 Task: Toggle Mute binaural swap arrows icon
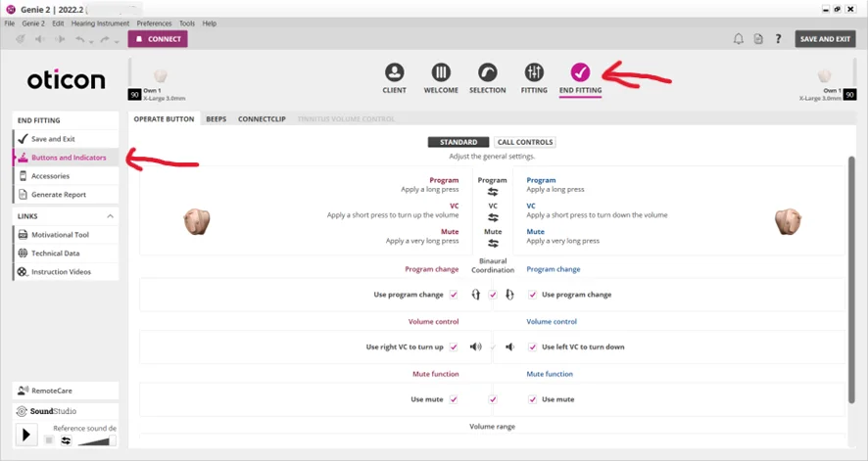pyautogui.click(x=493, y=243)
